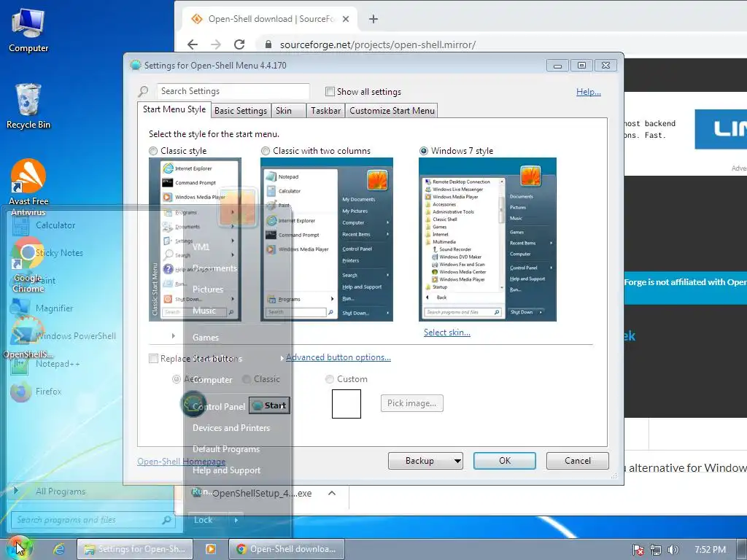
Task: Open Default Programs menu entry
Action: click(226, 449)
